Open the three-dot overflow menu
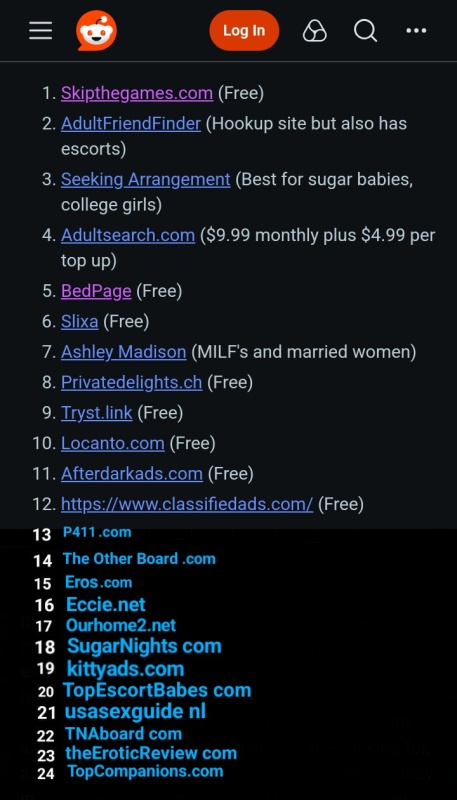The width and height of the screenshot is (457, 800). tap(416, 31)
